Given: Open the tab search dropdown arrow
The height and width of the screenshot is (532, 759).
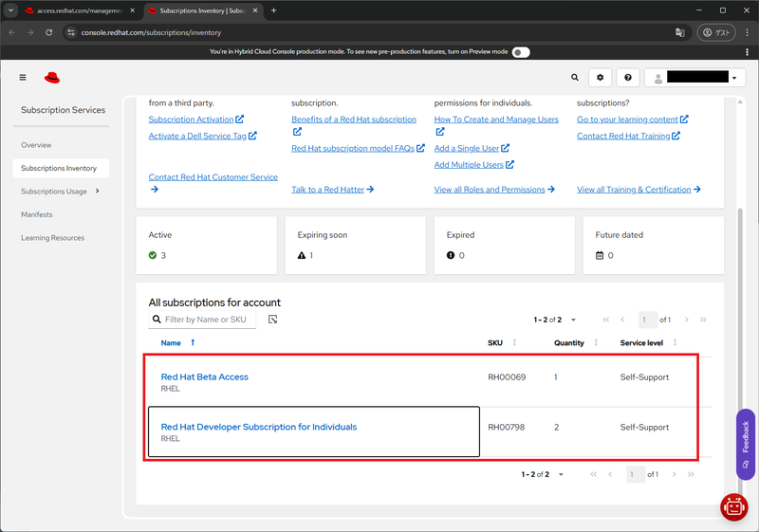Looking at the screenshot, I should (x=10, y=10).
